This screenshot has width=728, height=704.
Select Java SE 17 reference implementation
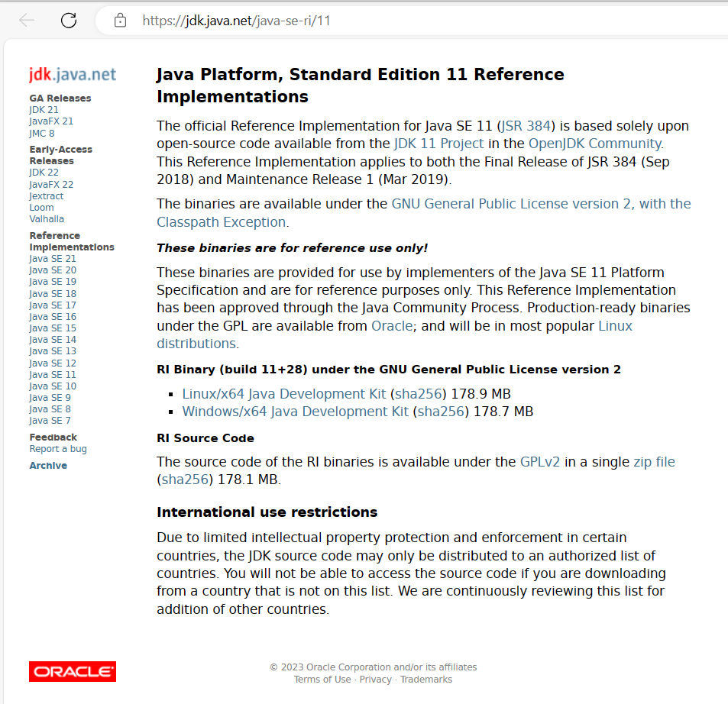tap(53, 305)
